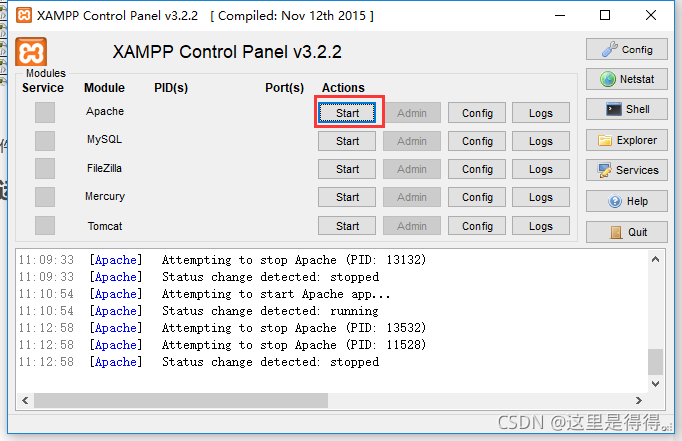Open Config with the wrench icon
The width and height of the screenshot is (682, 441).
point(626,49)
